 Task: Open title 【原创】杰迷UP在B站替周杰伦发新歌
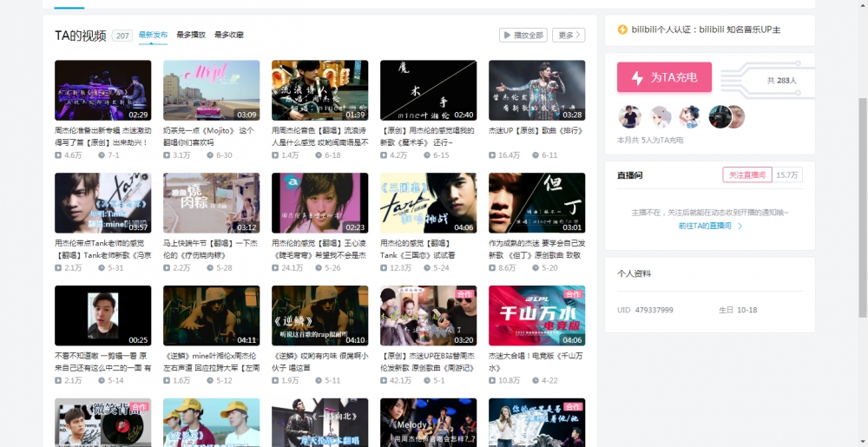(427, 362)
